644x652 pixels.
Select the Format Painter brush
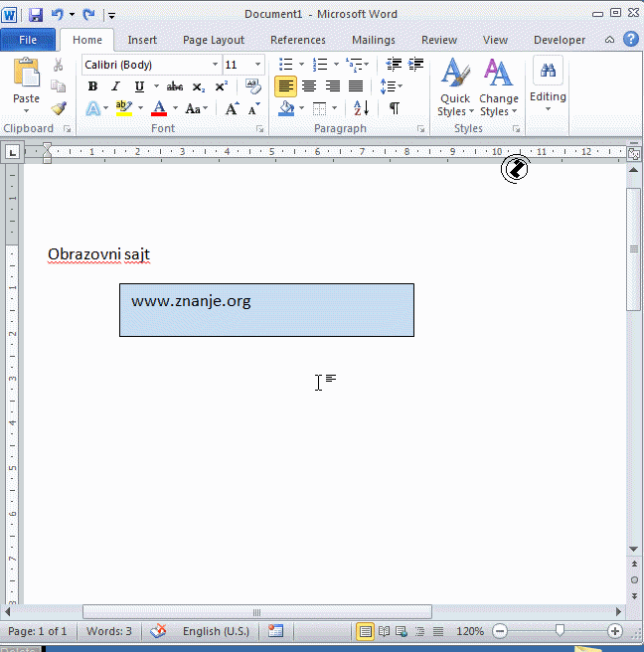click(x=59, y=108)
